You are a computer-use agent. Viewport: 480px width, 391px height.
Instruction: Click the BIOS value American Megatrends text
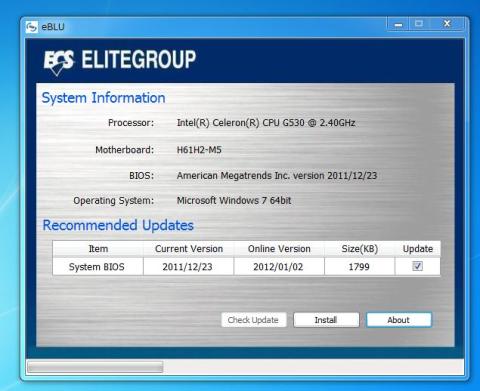pos(277,176)
